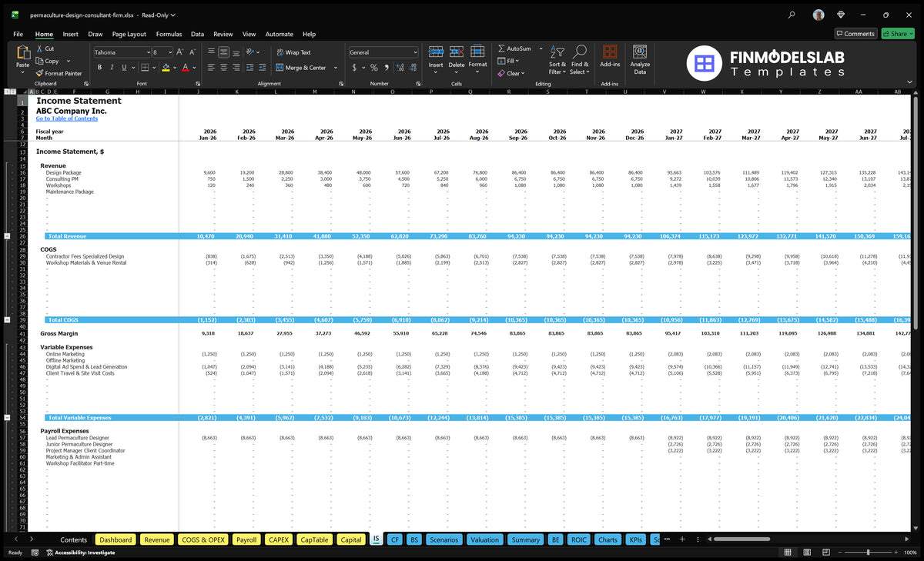Increase the font size
Image resolution: width=924 pixels, height=561 pixels.
click(x=180, y=52)
